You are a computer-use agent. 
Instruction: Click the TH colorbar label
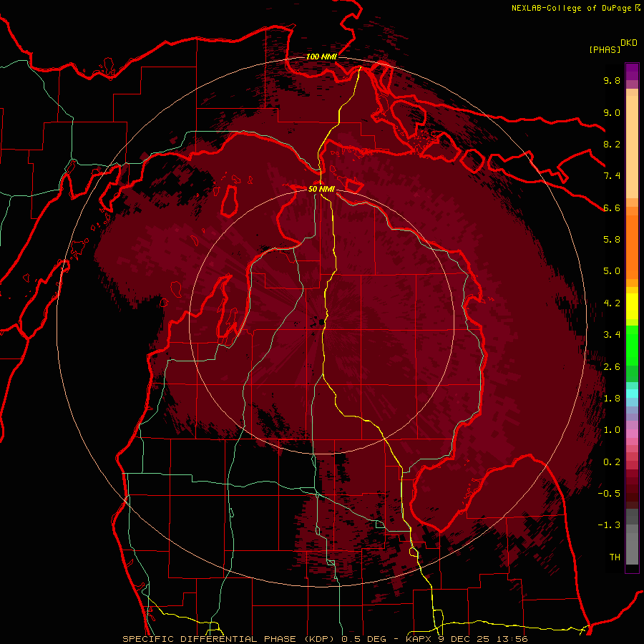[615, 557]
